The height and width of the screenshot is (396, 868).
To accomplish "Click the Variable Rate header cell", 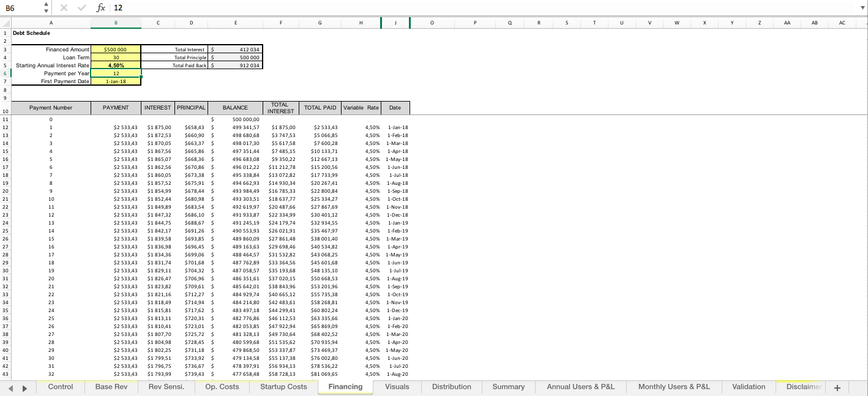I will (x=361, y=108).
